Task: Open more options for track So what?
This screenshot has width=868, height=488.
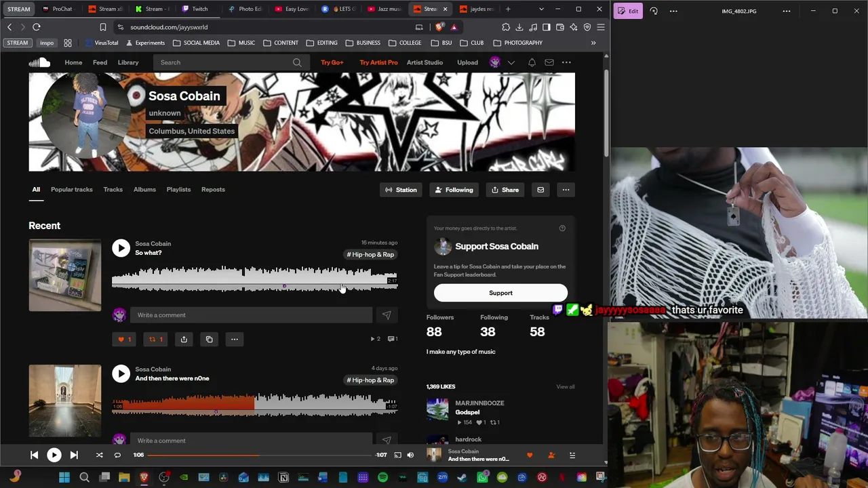Action: coord(234,339)
